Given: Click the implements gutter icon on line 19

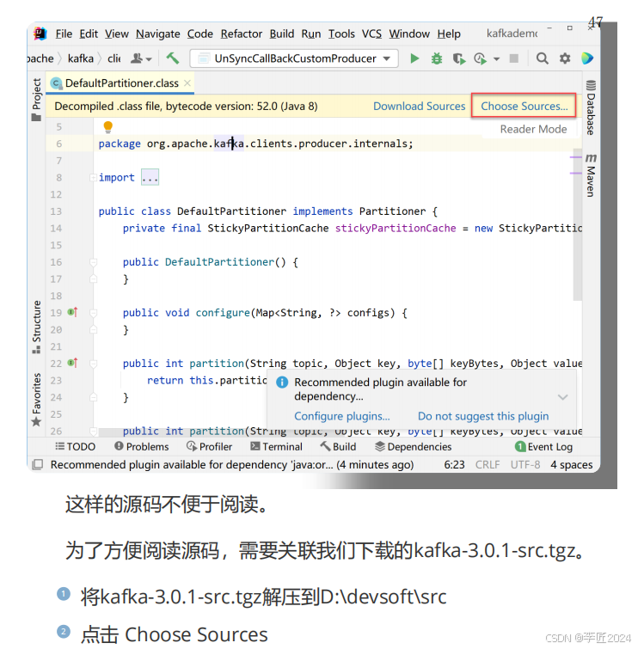Looking at the screenshot, I should 73,312.
